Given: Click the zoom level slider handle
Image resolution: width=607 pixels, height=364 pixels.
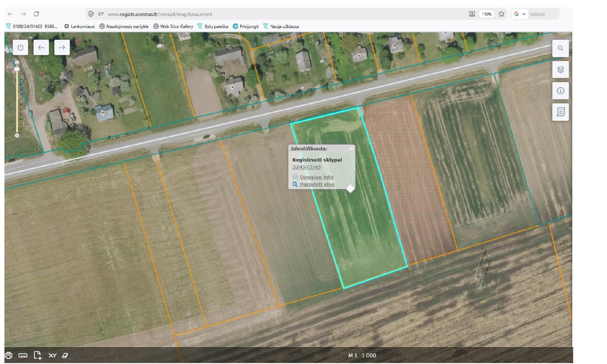Looking at the screenshot, I should point(17,69).
